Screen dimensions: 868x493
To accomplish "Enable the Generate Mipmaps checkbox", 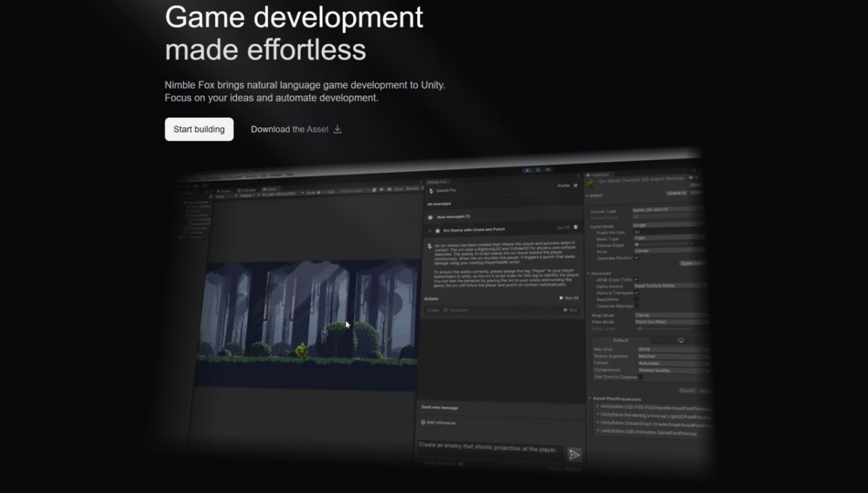I will click(636, 305).
